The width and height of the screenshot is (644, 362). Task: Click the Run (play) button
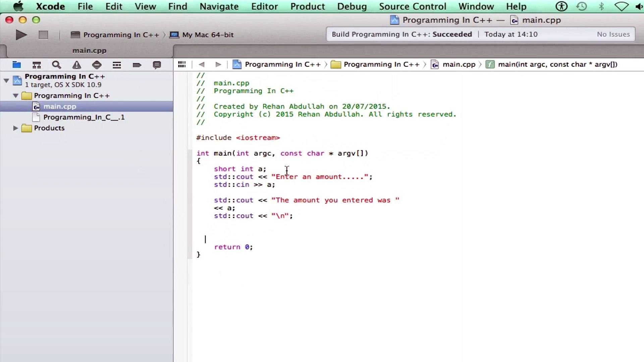pyautogui.click(x=21, y=35)
